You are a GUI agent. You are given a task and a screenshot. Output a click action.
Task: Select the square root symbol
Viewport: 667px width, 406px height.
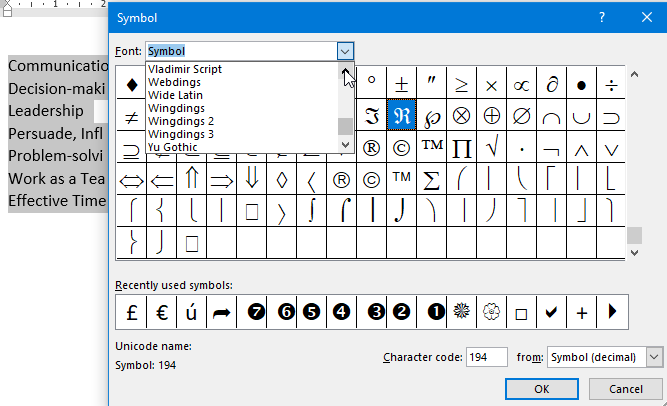(x=492, y=148)
